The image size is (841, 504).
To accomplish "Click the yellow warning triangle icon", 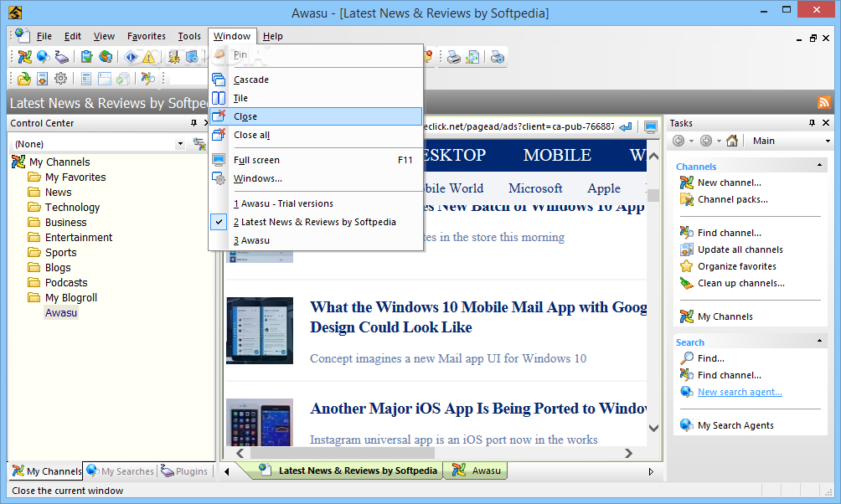I will click(x=148, y=56).
